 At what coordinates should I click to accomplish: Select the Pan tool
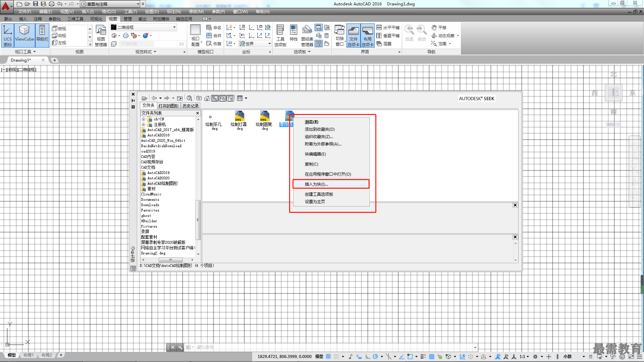click(x=439, y=27)
